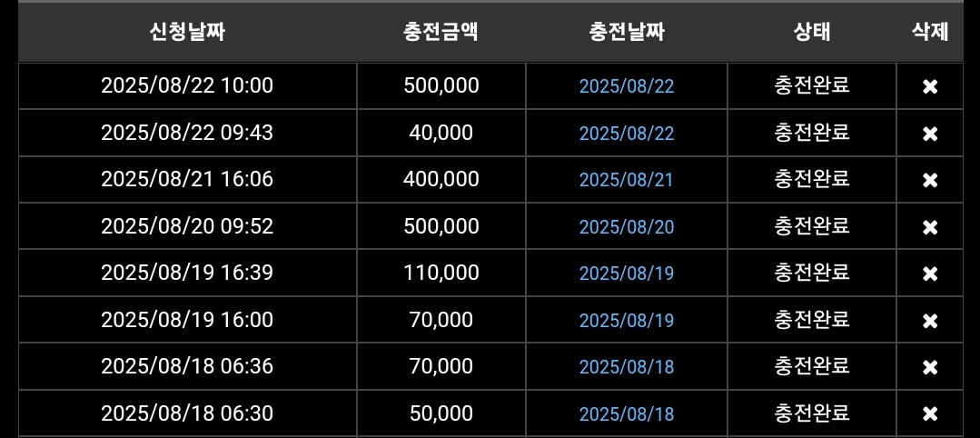Click the 삭제 column header
Image resolution: width=980 pixels, height=438 pixels.
click(929, 33)
